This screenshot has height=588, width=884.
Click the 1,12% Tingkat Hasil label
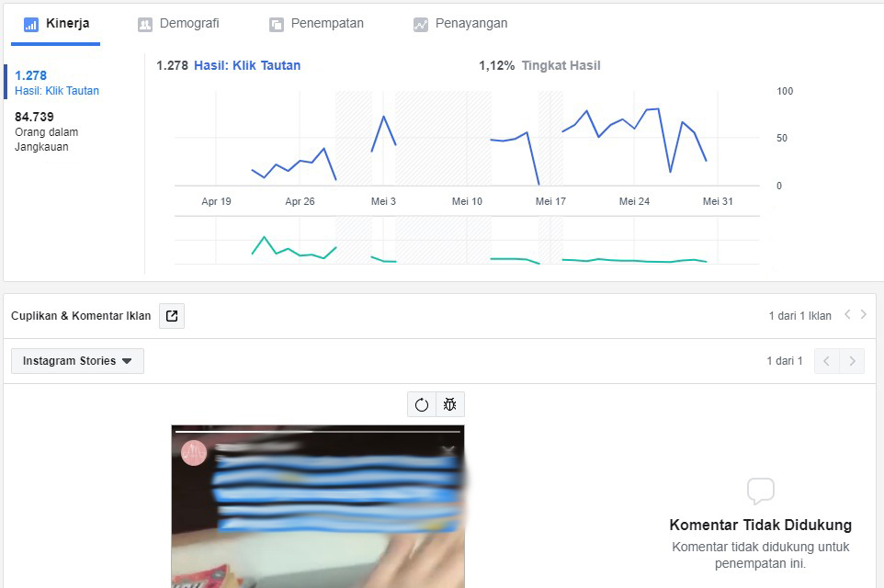point(539,65)
